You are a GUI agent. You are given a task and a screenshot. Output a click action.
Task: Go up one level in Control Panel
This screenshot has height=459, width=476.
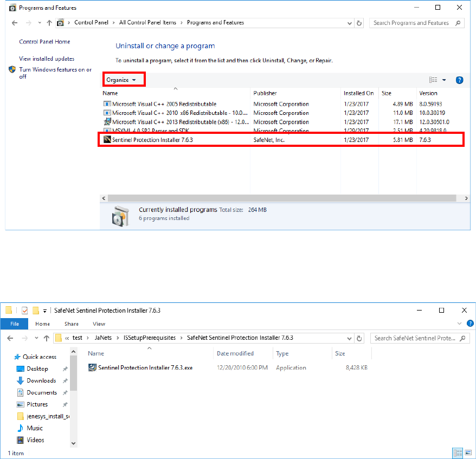(x=49, y=23)
